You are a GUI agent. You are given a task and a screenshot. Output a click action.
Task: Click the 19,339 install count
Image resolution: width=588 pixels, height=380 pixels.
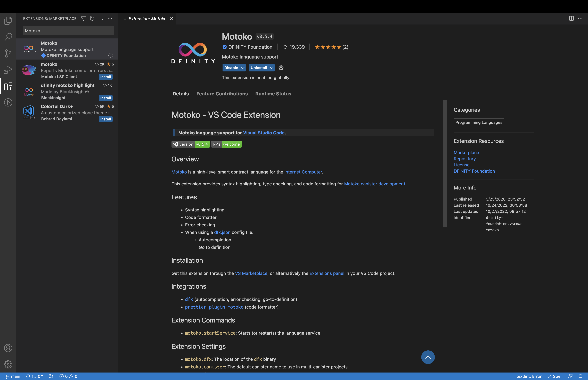click(293, 47)
